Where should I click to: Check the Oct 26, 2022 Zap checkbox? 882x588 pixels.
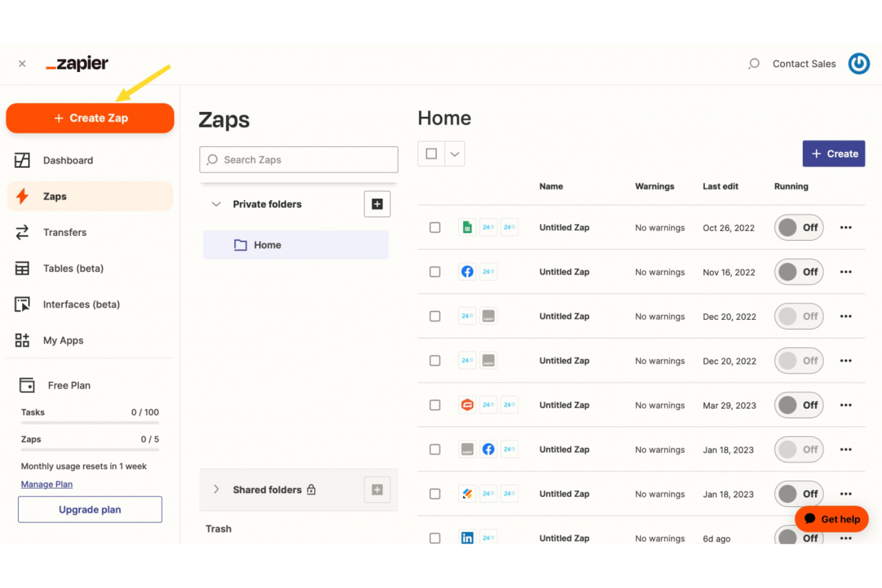(435, 228)
